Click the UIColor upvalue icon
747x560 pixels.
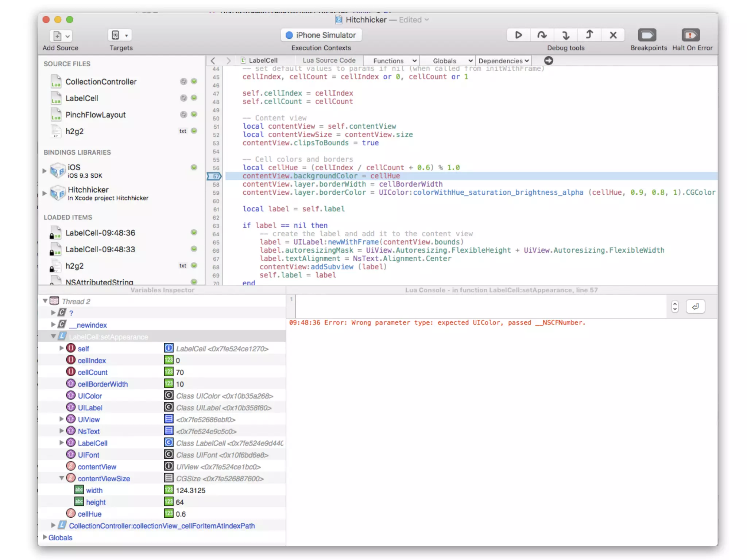(71, 395)
